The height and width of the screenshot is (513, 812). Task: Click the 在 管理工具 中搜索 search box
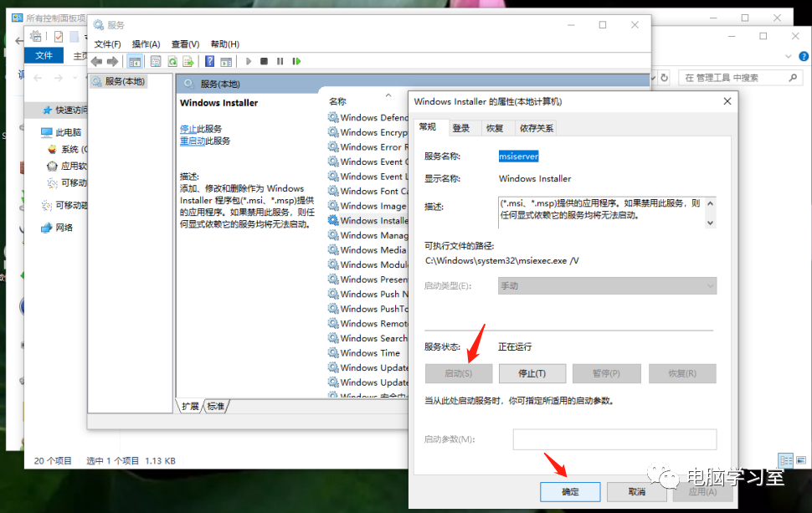(740, 78)
